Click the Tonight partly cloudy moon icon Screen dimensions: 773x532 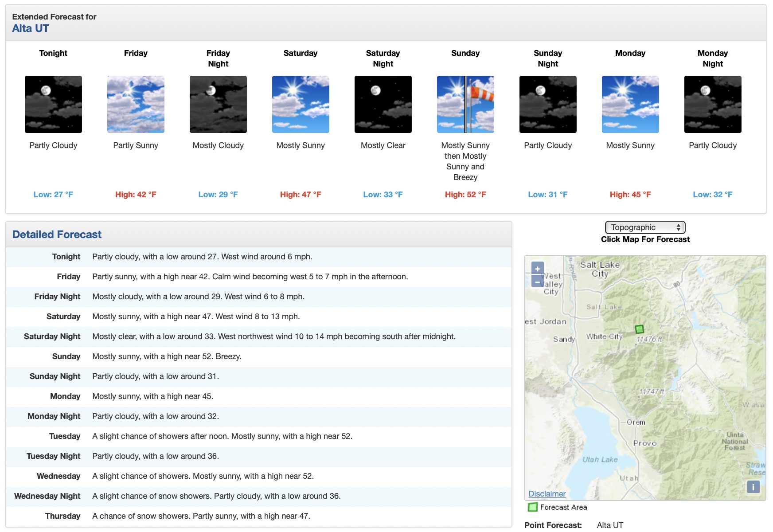pos(53,104)
